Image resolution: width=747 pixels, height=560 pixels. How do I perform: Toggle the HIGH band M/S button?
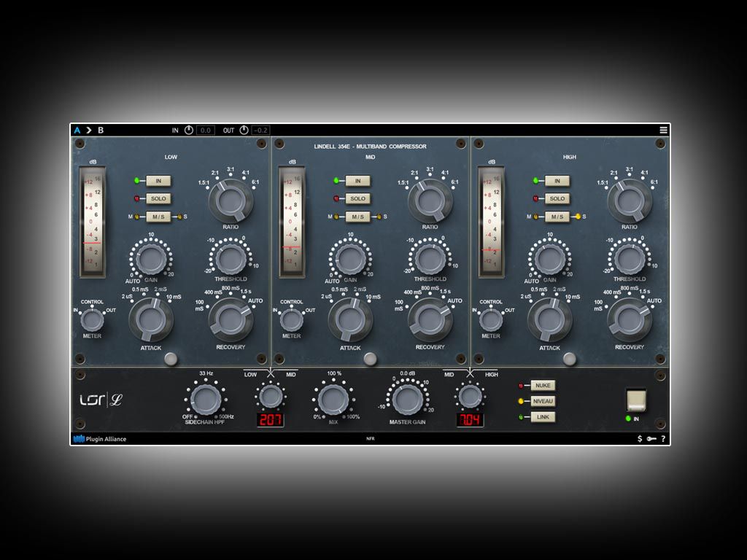(x=557, y=217)
